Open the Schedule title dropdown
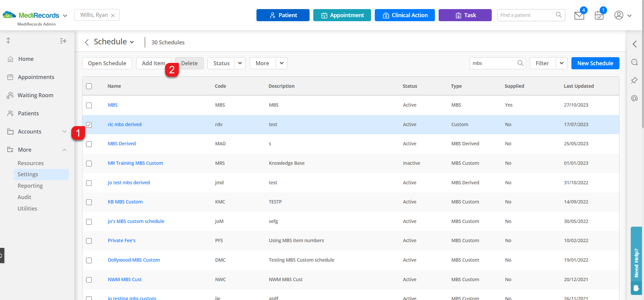 pyautogui.click(x=132, y=42)
